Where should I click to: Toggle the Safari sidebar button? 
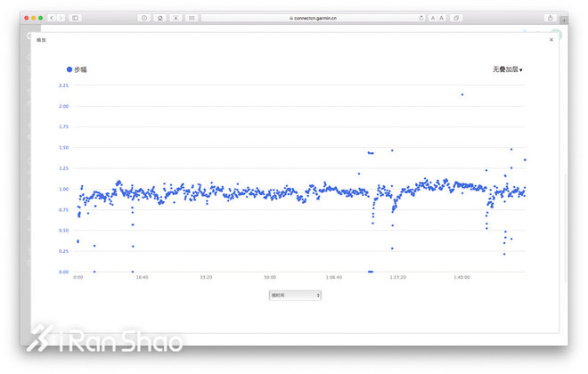click(x=76, y=18)
